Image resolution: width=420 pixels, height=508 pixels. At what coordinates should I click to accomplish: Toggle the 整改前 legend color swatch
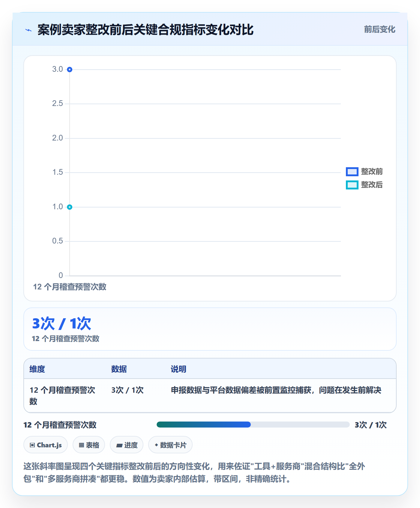click(352, 172)
